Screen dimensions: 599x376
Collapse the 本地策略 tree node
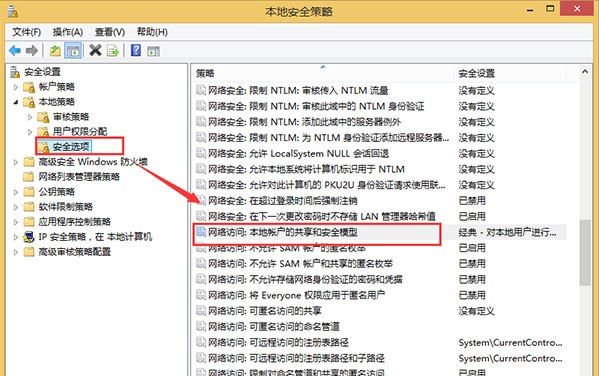(16, 102)
